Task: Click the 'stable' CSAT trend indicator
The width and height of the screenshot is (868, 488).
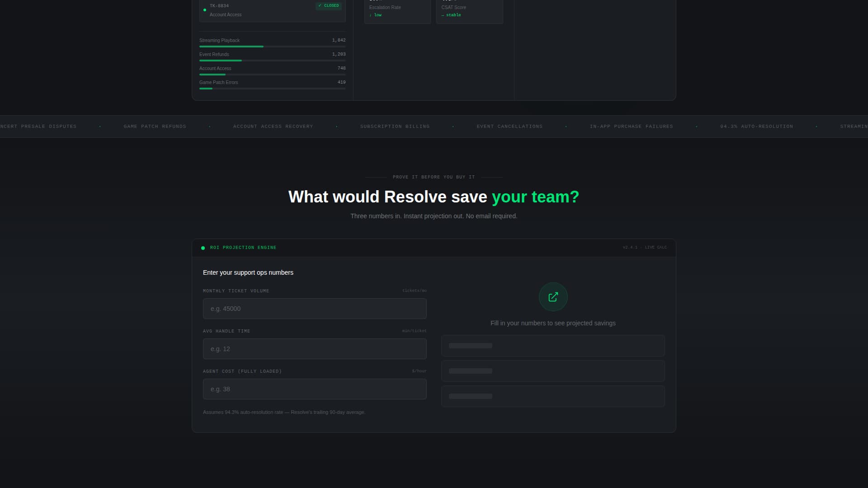Action: click(451, 15)
